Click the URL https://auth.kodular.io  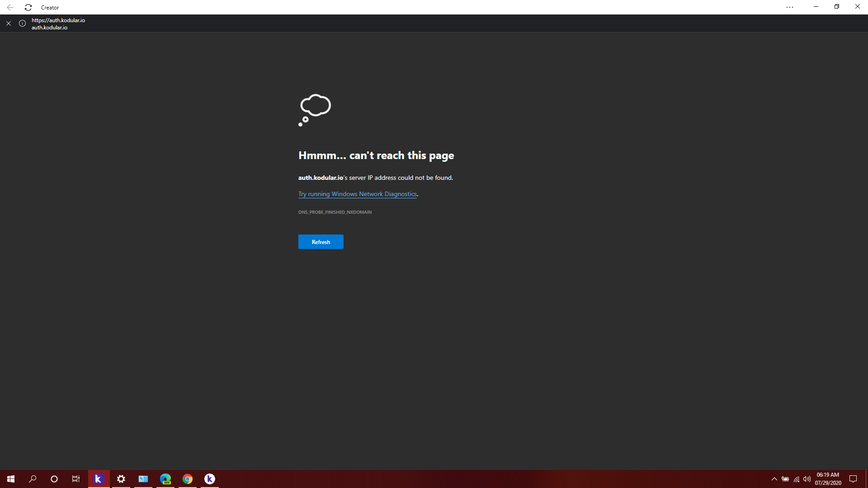pyautogui.click(x=58, y=20)
